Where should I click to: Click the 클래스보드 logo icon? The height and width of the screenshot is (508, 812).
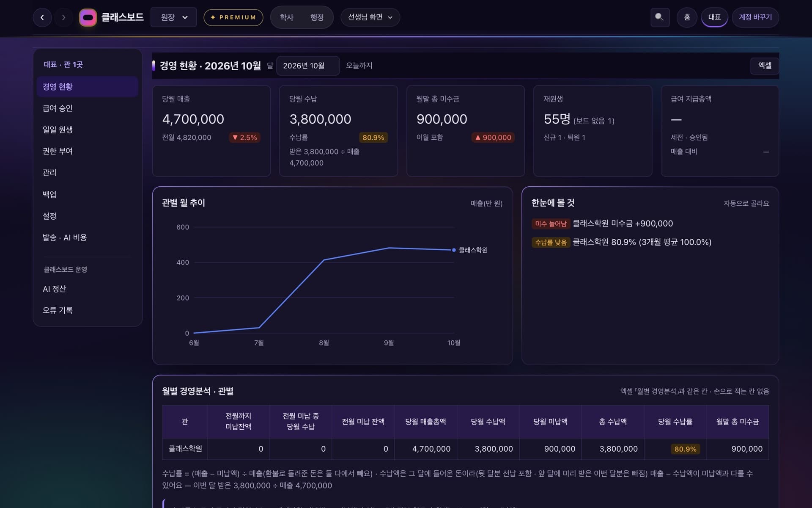point(88,17)
